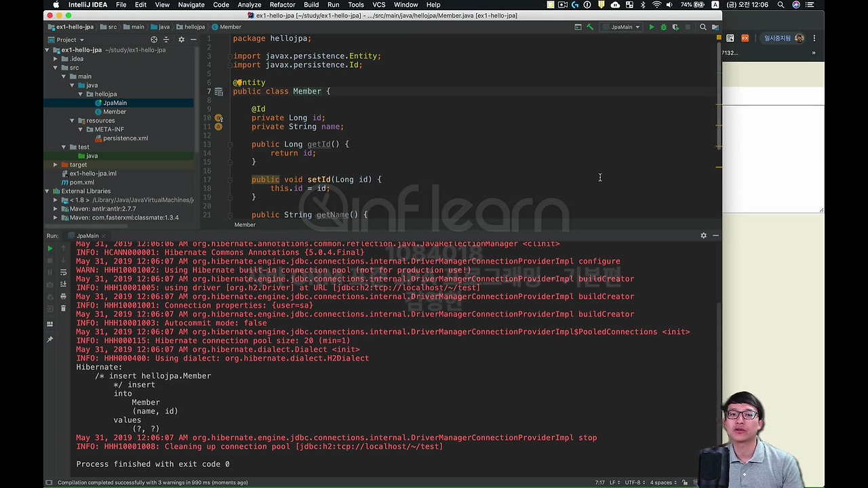Collapse the src folder
Screen dimensions: 868x488
click(x=56, y=68)
